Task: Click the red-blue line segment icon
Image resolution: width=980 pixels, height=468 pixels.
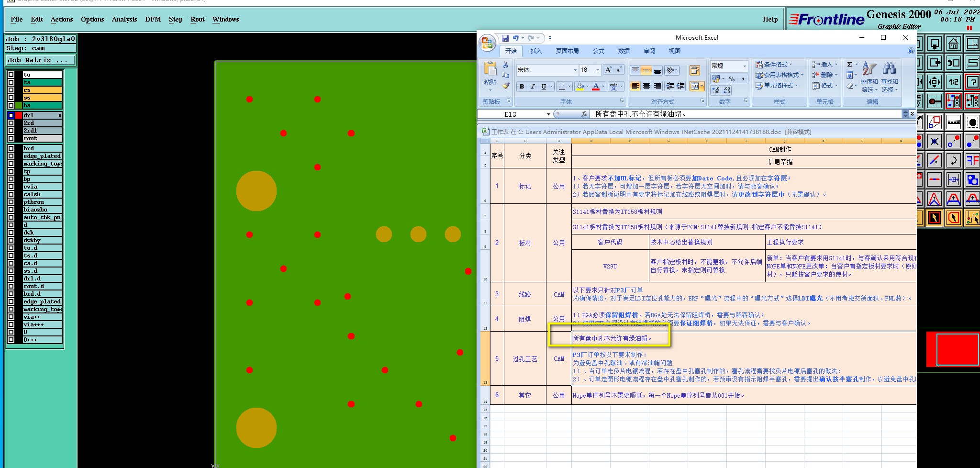Action: click(934, 160)
